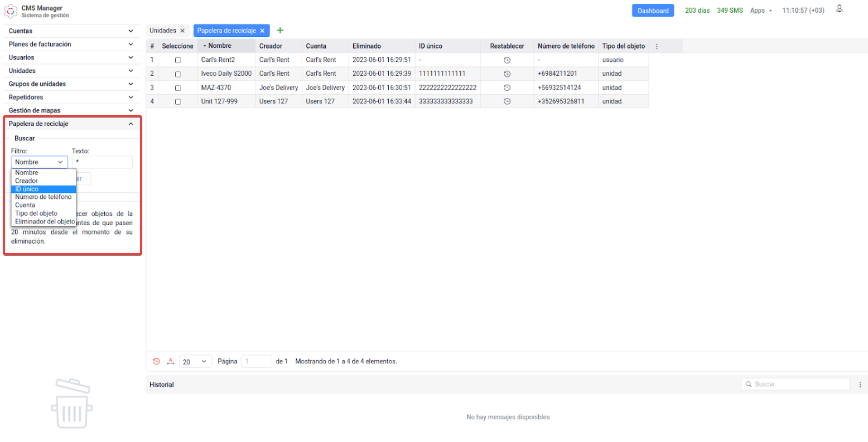This screenshot has height=442, width=868.
Task: Open the Apps menu
Action: pos(760,11)
